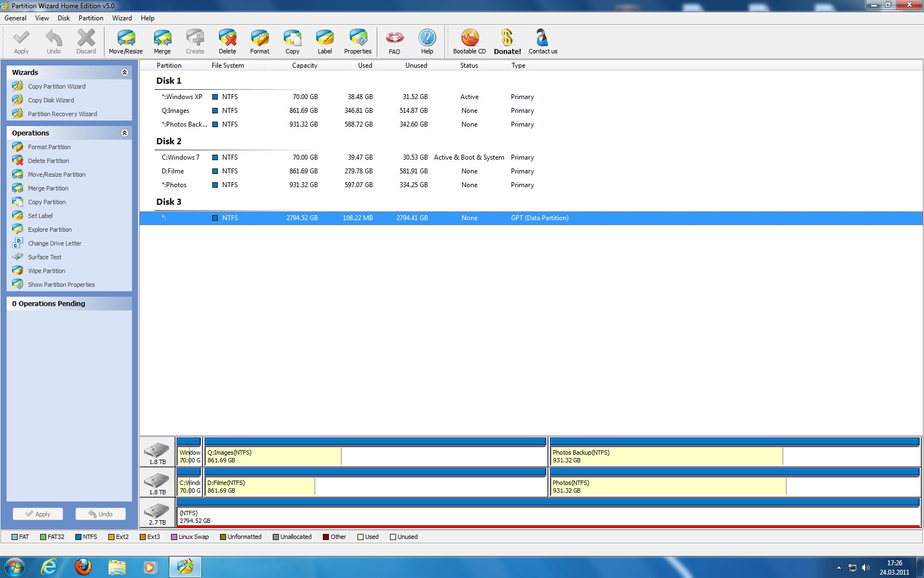Select the Photos Backup partition row
Viewport: 924px width, 578px height.
pos(531,124)
